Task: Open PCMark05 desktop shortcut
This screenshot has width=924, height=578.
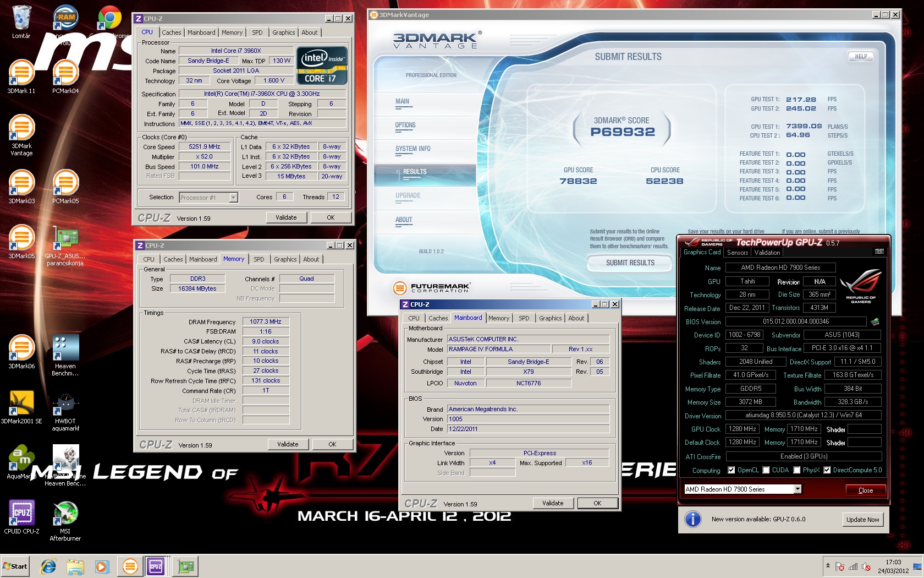Action: coord(65,187)
